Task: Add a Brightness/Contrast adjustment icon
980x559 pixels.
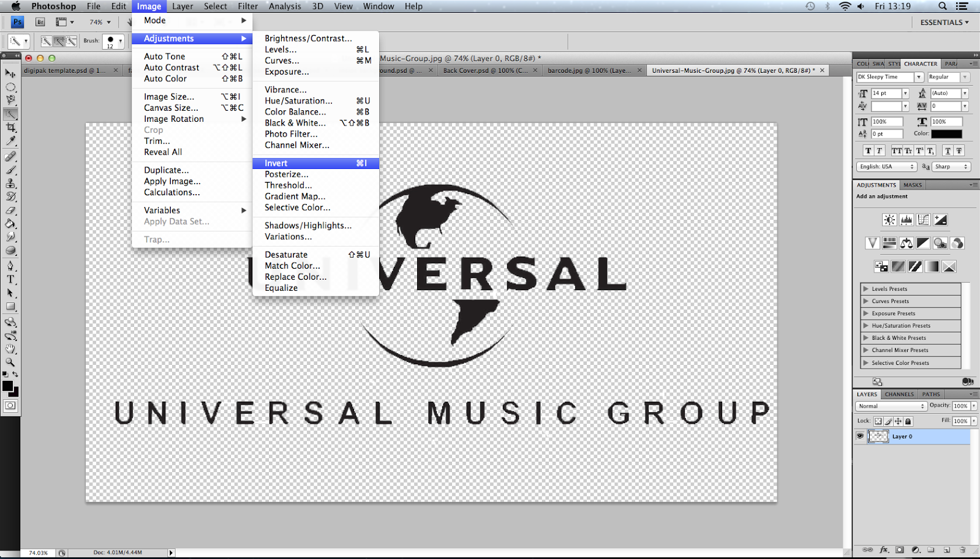Action: coord(889,220)
